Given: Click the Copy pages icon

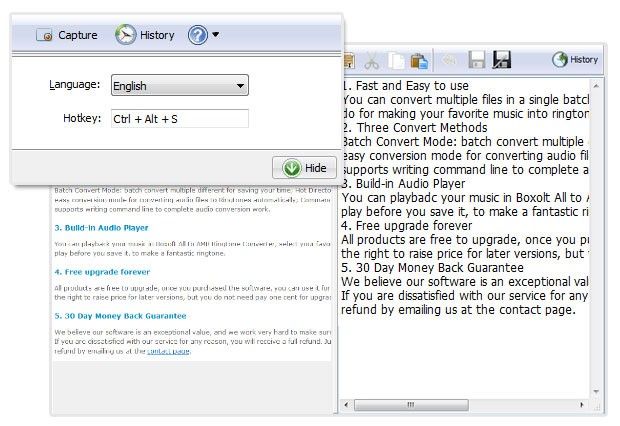Looking at the screenshot, I should click(396, 60).
